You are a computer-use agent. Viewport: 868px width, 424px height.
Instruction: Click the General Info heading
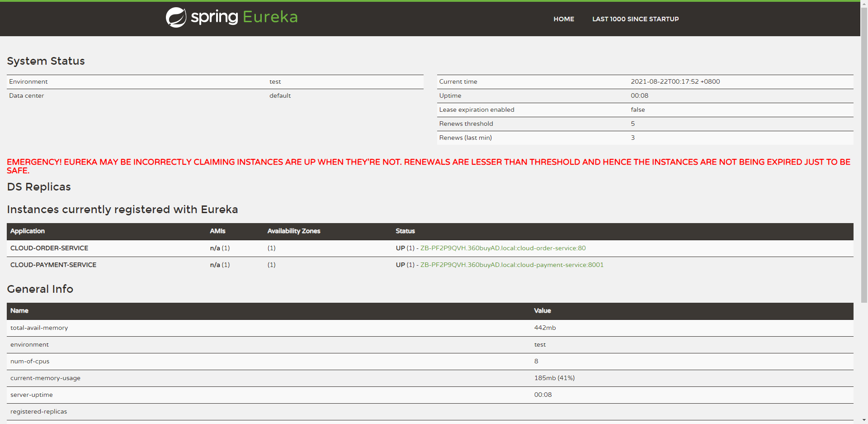pos(40,289)
